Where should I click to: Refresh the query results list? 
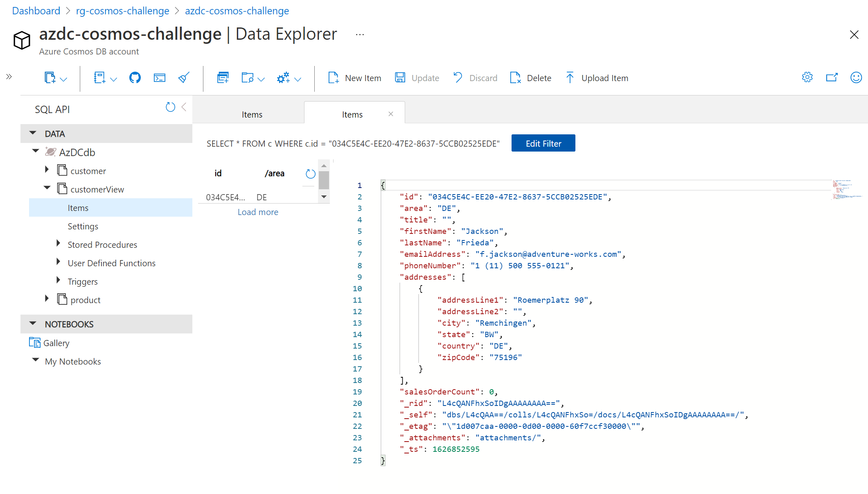coord(310,174)
